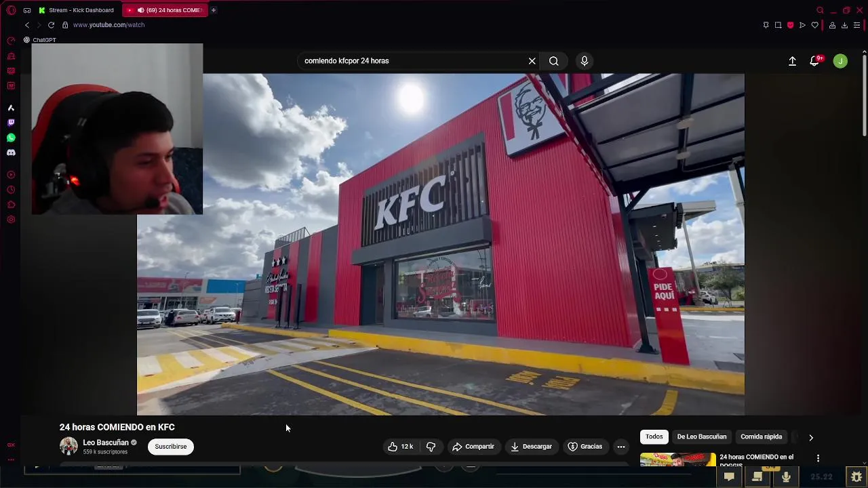This screenshot has height=488, width=868.
Task: Toggle overlay microphone at bottom right
Action: (786, 477)
